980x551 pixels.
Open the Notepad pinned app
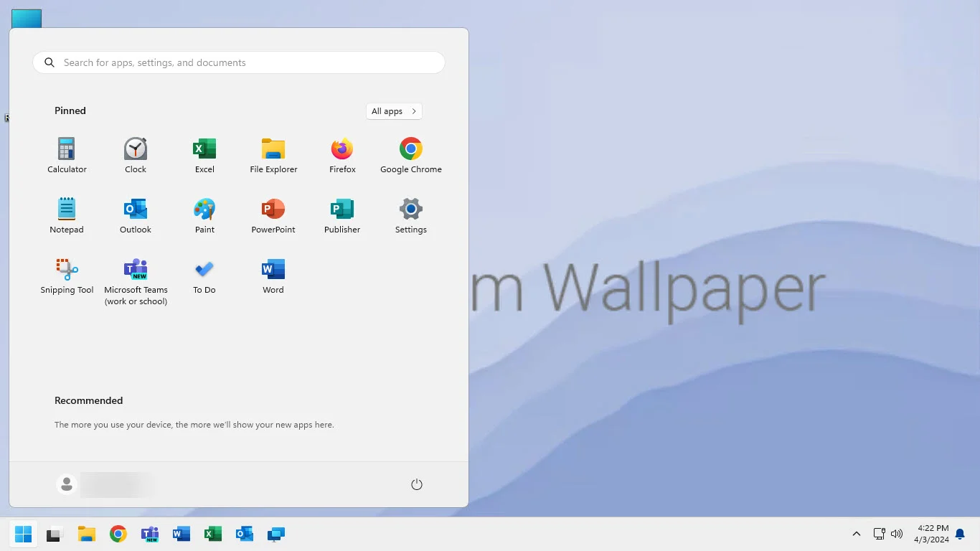point(67,215)
